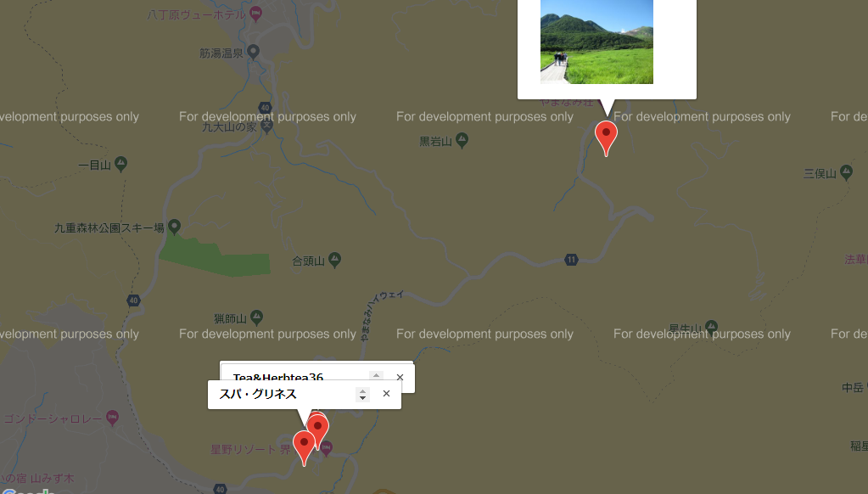The width and height of the screenshot is (868, 494).
Task: Click the route 11 road shield
Action: coord(572,260)
